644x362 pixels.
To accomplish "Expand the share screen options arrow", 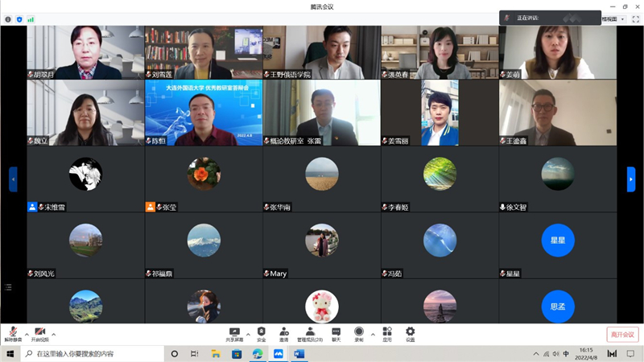I will click(248, 334).
